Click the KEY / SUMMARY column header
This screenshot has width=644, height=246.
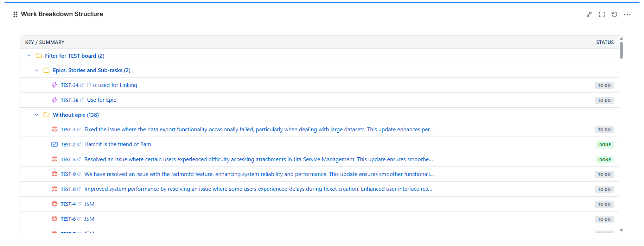point(45,42)
